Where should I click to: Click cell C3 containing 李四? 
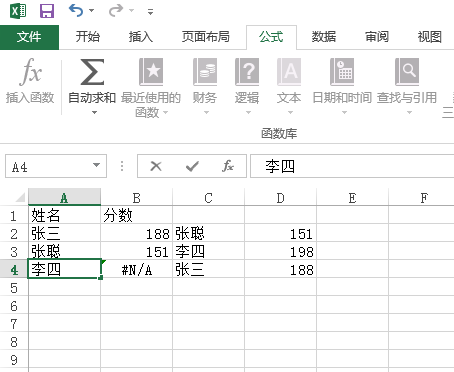click(x=208, y=251)
